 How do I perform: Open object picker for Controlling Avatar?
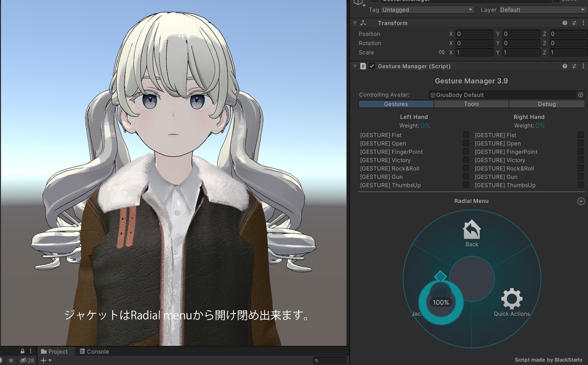pos(581,95)
